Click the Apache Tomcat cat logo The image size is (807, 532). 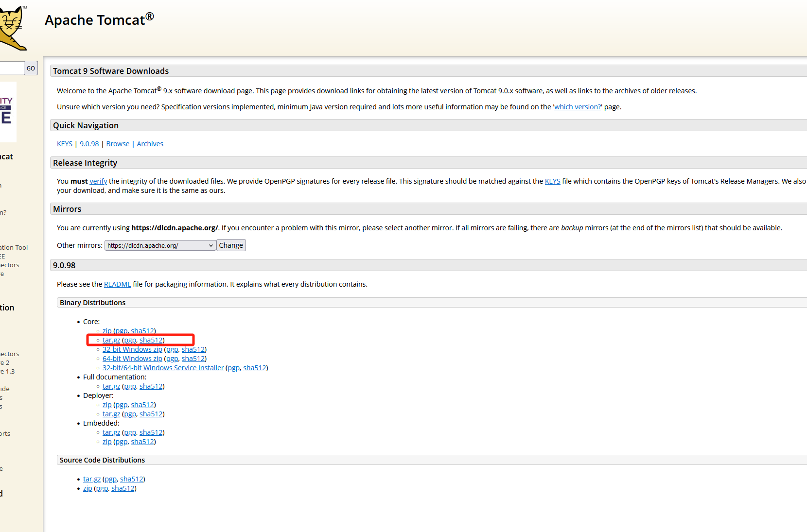tap(12, 28)
